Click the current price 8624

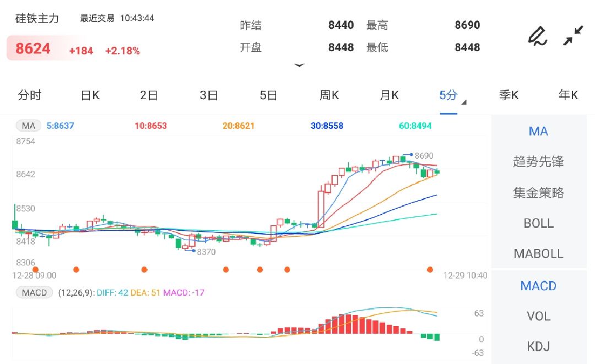click(33, 48)
